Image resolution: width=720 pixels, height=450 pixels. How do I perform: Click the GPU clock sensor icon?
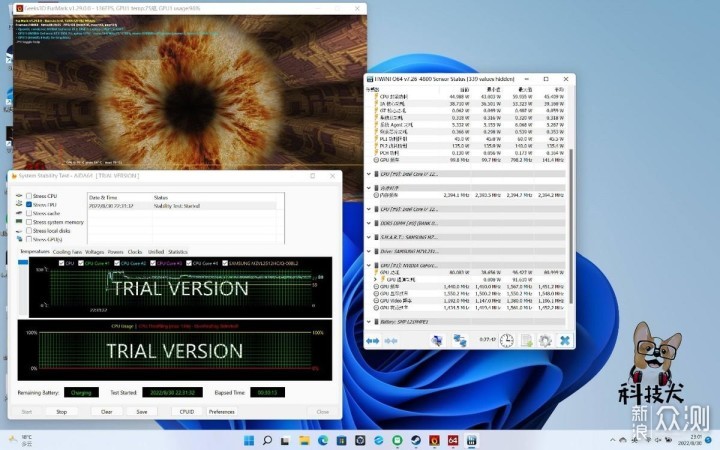(376, 287)
